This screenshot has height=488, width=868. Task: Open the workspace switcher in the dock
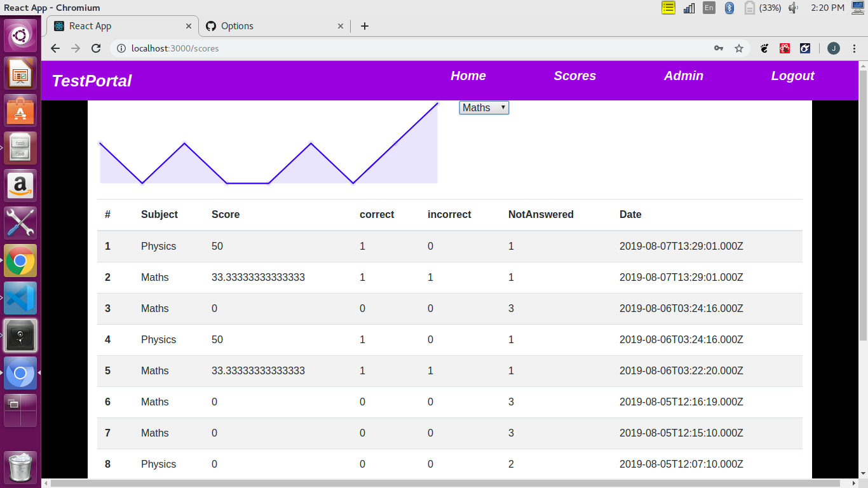[21, 410]
